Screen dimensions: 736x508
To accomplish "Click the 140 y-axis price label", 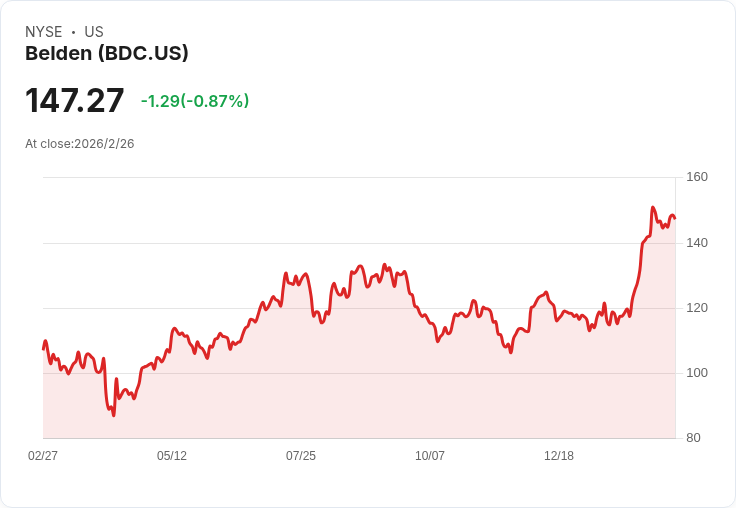I will click(697, 243).
